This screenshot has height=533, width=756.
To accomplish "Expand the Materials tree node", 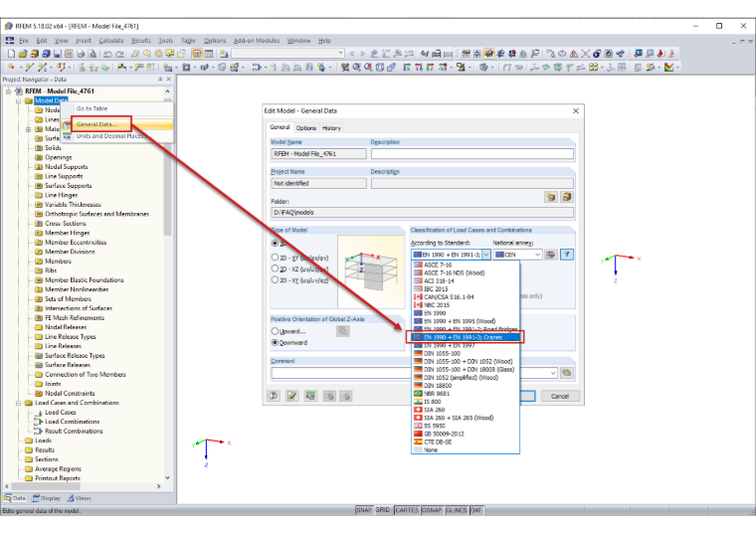I will 28,129.
